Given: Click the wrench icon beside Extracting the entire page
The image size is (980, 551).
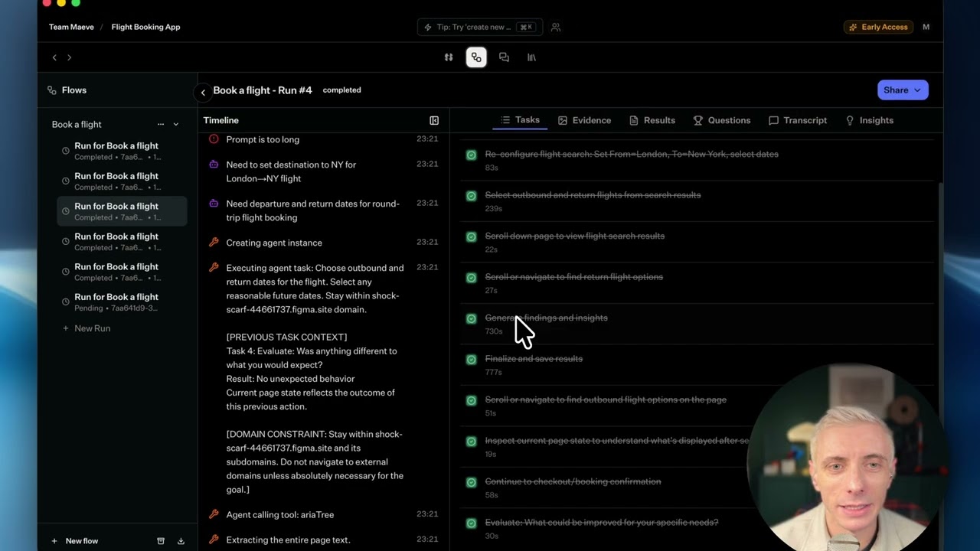Looking at the screenshot, I should point(214,539).
